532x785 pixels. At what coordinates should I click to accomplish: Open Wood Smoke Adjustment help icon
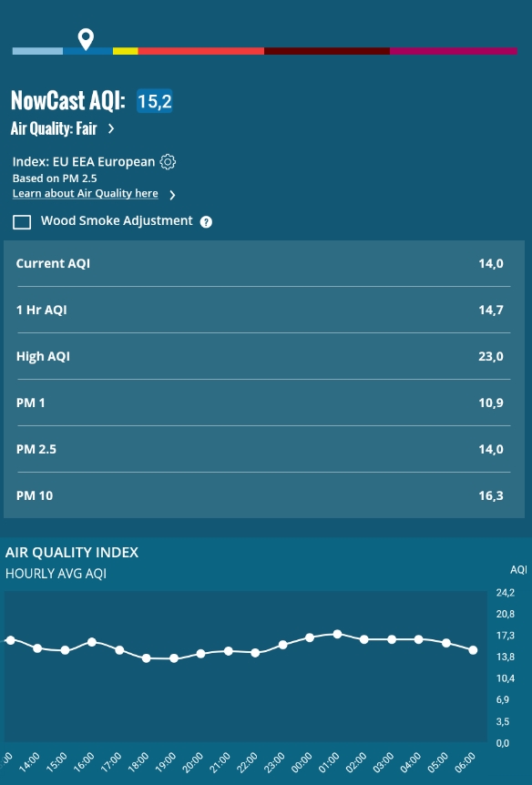coord(206,222)
